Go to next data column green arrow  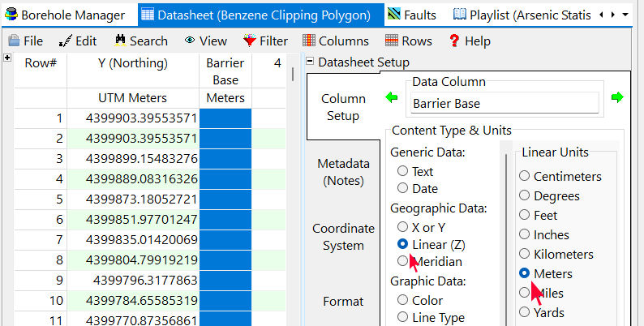tap(617, 97)
